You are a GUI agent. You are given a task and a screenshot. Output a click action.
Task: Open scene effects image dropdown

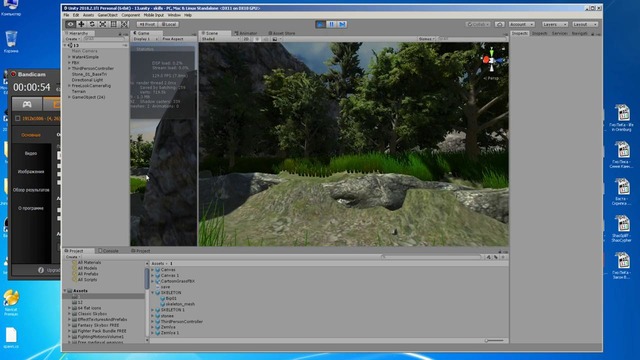[277, 39]
